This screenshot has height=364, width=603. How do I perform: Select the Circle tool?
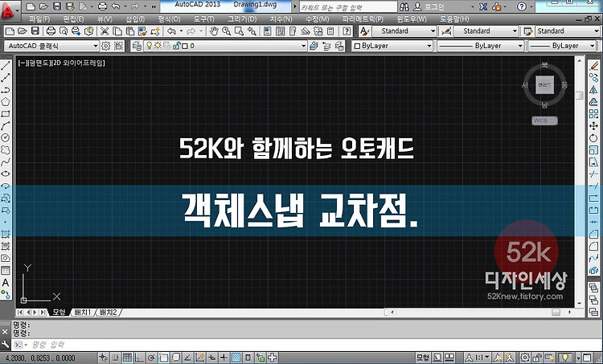(6, 137)
